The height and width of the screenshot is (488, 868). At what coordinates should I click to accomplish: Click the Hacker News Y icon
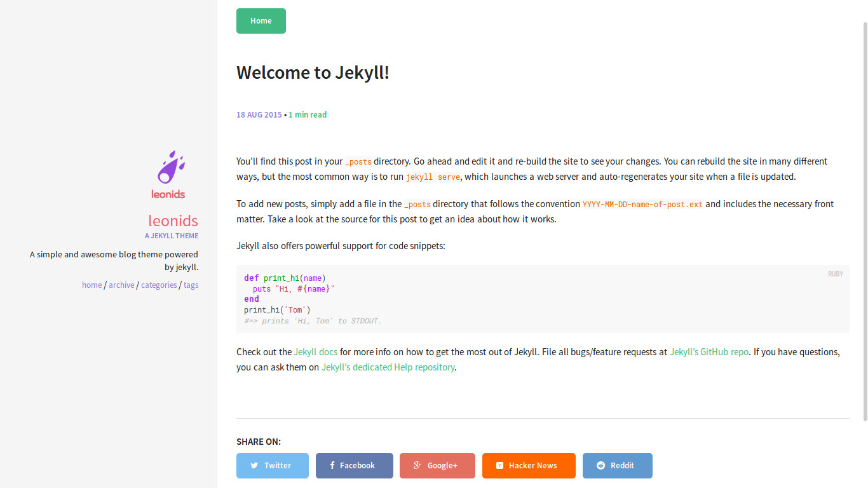[x=501, y=466]
